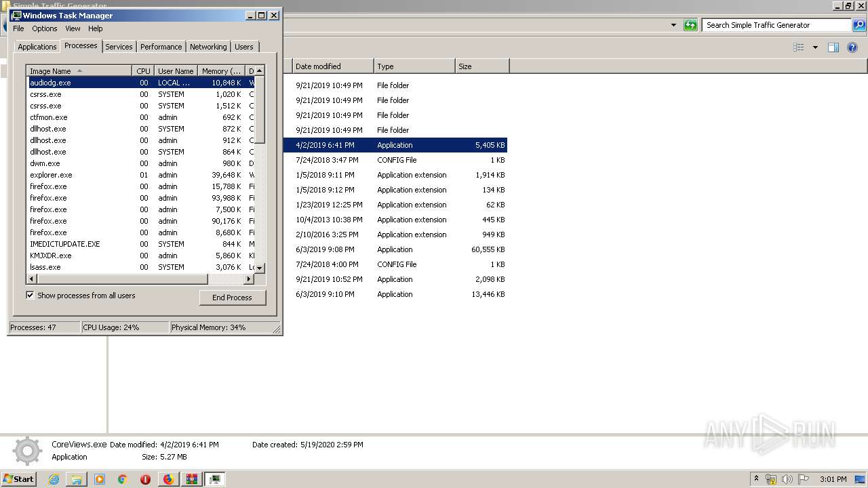Show hidden tray icons arrow
The width and height of the screenshot is (868, 488).
tap(756, 479)
